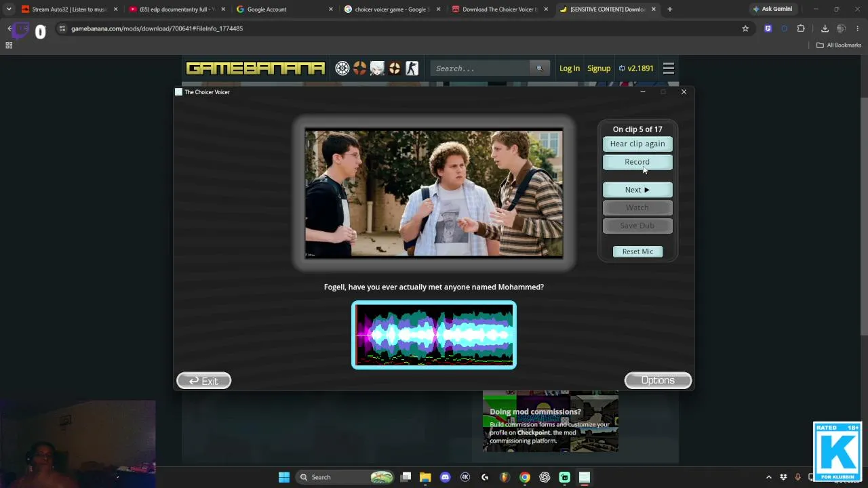868x488 pixels.
Task: Switch to the Google Account tab
Action: pos(283,9)
